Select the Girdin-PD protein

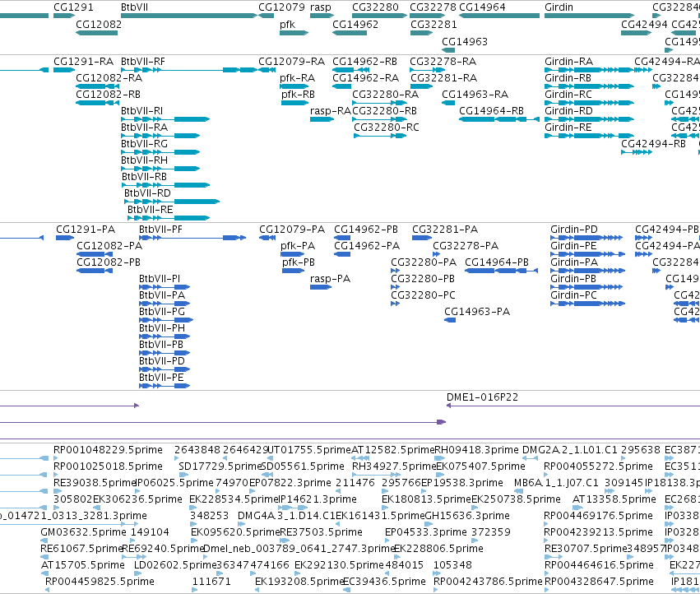tap(586, 238)
